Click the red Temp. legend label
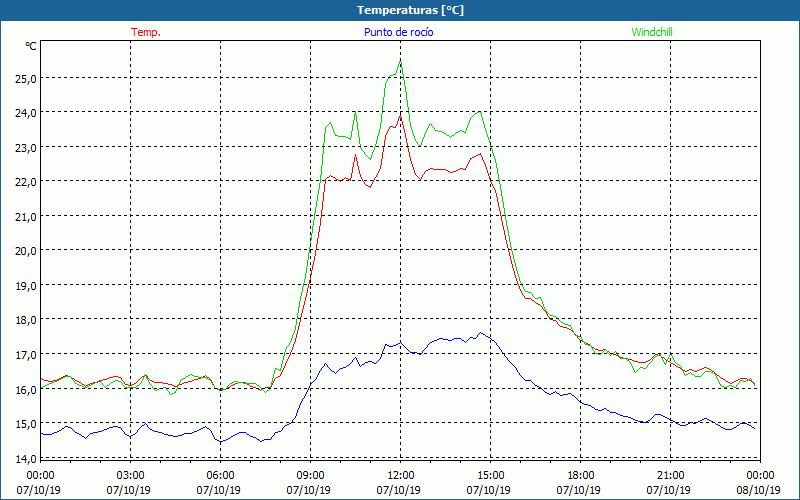The height and width of the screenshot is (500, 800). [x=146, y=32]
